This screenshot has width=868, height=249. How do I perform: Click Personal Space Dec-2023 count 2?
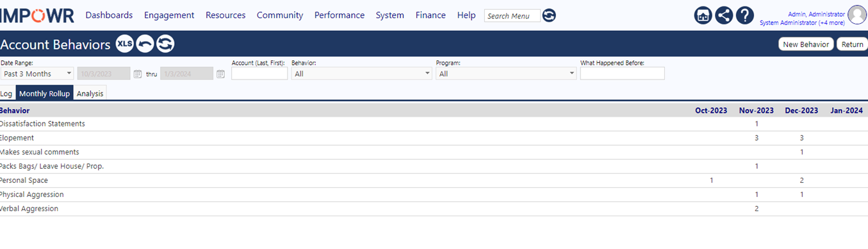tap(801, 180)
